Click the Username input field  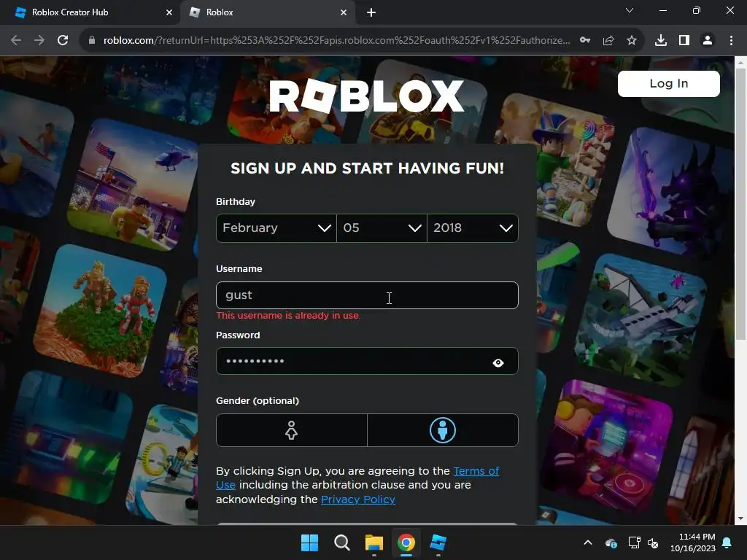[x=367, y=295]
